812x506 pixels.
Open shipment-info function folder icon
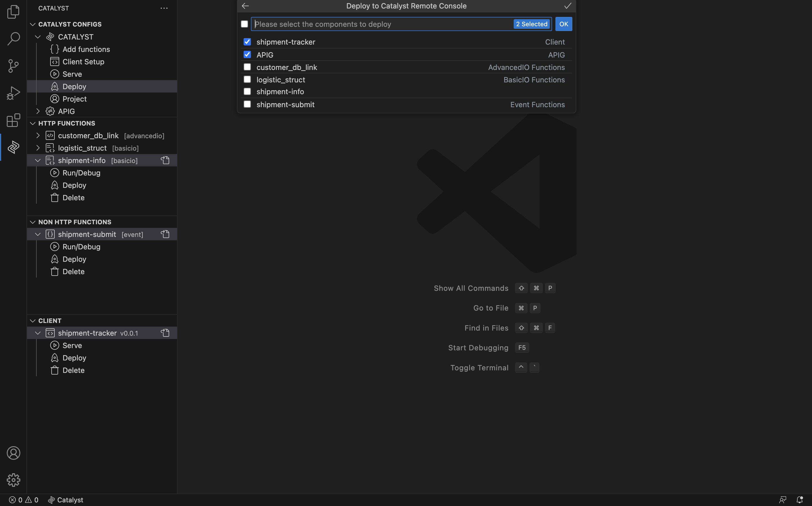[165, 160]
